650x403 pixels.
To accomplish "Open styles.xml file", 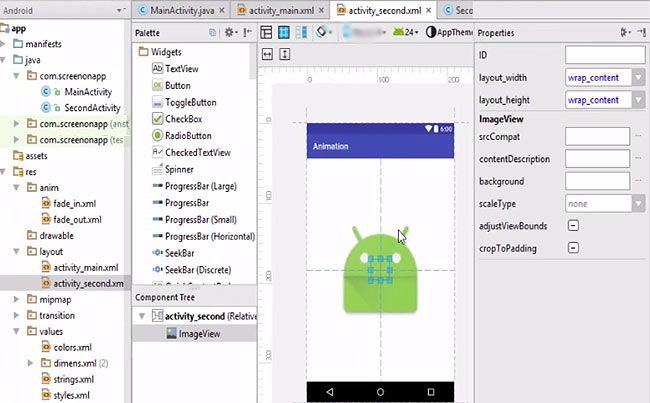I will click(x=71, y=395).
